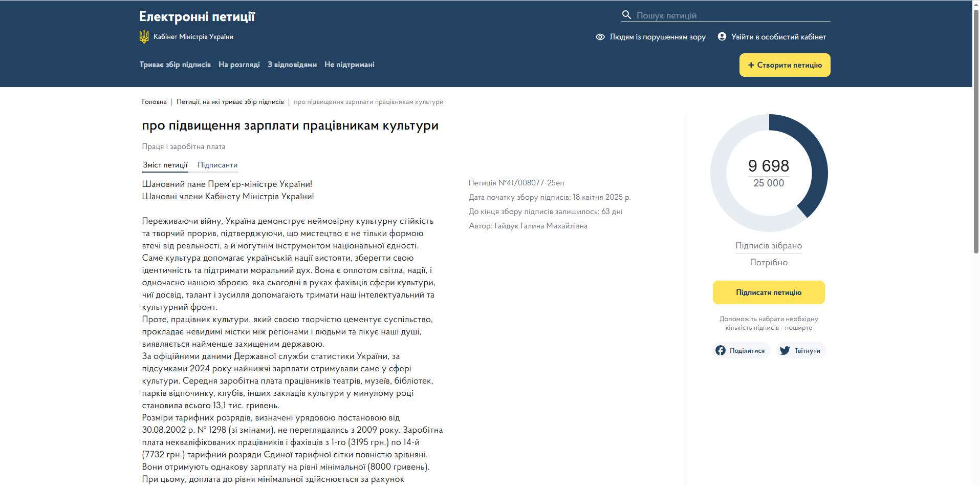Image resolution: width=980 pixels, height=486 pixels.
Task: Click the last breadcrumb про підвищення зарплати
Action: pos(368,102)
